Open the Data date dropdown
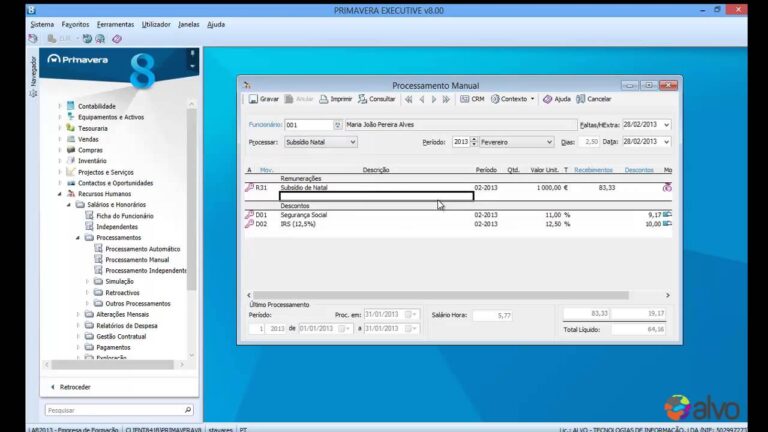This screenshot has width=768, height=432. [666, 142]
